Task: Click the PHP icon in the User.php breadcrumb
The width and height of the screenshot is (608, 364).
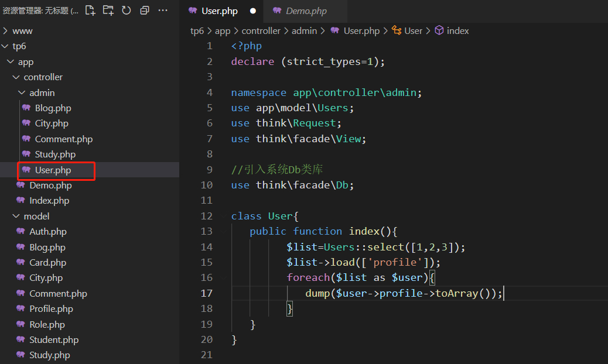Action: [335, 30]
